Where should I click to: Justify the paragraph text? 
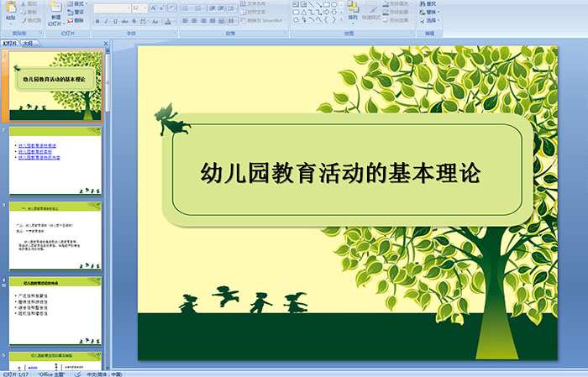pos(213,21)
